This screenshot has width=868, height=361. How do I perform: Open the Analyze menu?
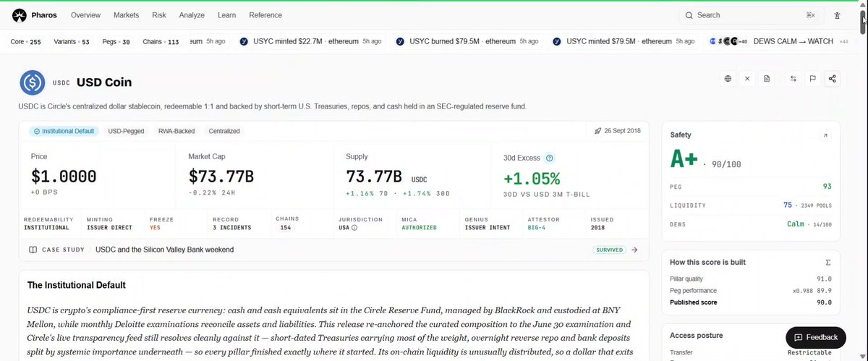(x=192, y=15)
